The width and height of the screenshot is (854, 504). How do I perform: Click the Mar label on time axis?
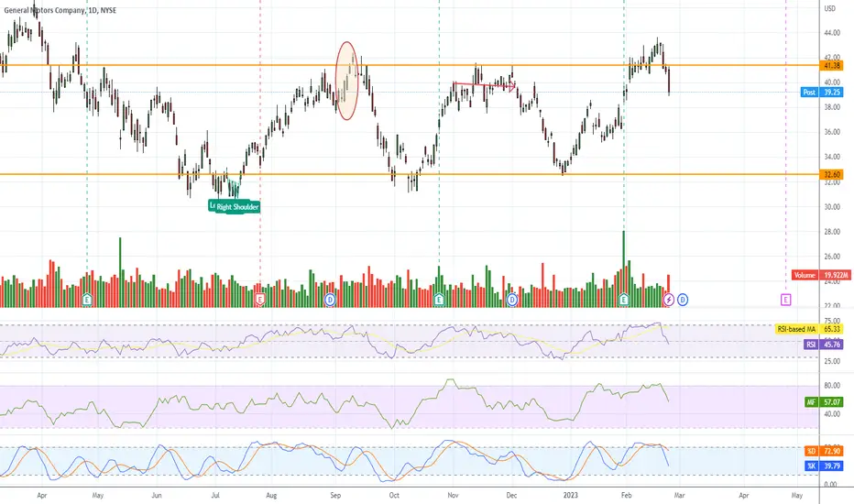(x=680, y=495)
